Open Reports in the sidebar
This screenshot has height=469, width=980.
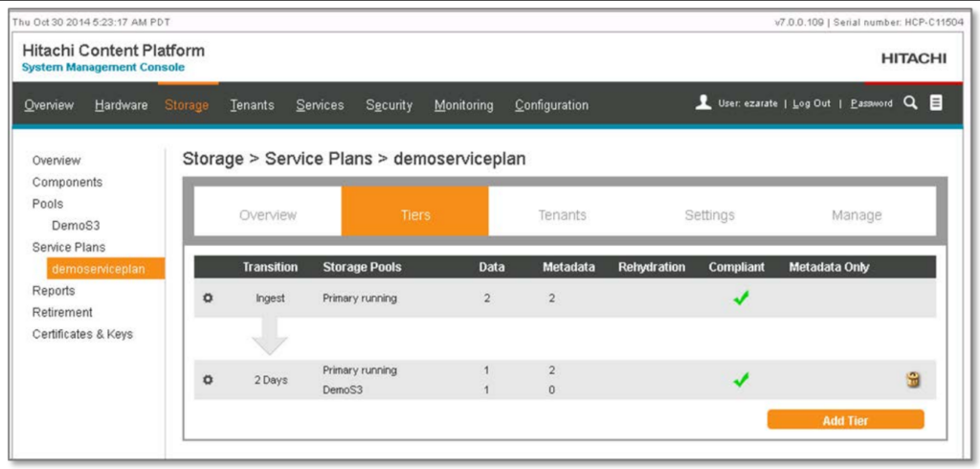[54, 290]
